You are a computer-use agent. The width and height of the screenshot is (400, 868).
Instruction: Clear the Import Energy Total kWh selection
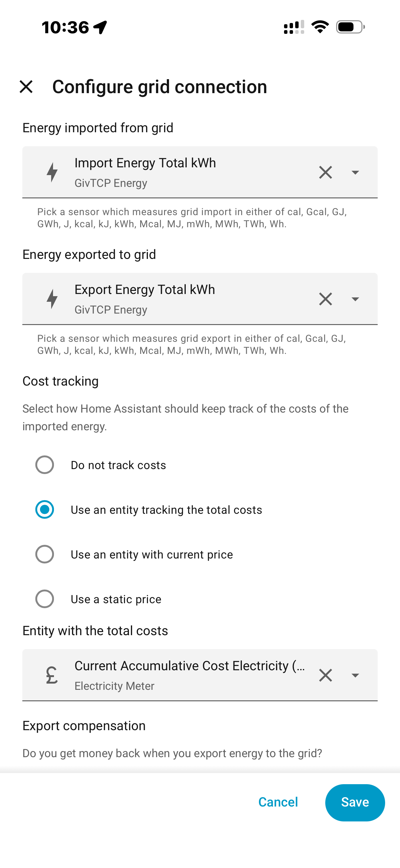pyautogui.click(x=325, y=172)
